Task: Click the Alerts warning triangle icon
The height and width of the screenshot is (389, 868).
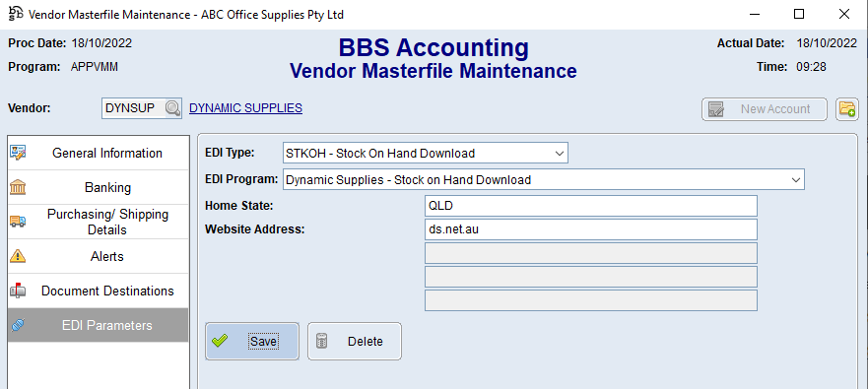Action: click(x=18, y=256)
